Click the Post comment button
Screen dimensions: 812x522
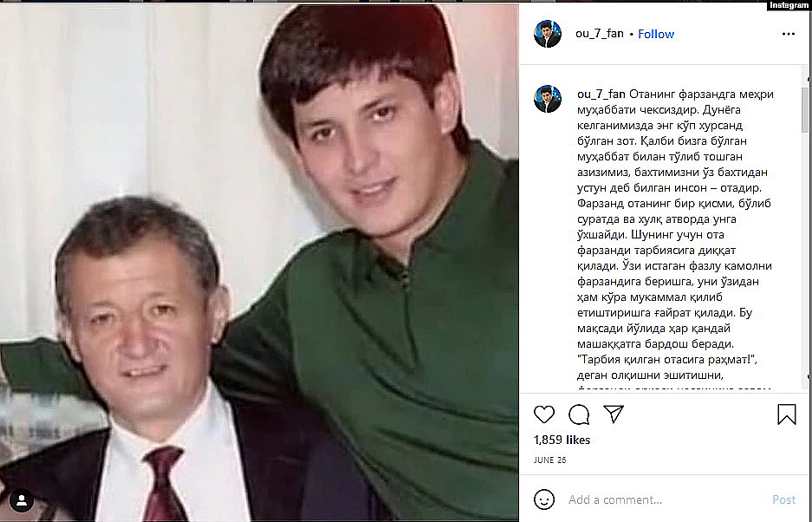tap(783, 499)
